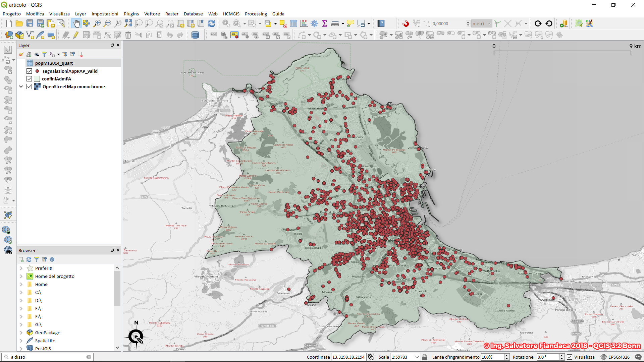Open the Vettore menu
644x362 pixels.
tap(152, 14)
